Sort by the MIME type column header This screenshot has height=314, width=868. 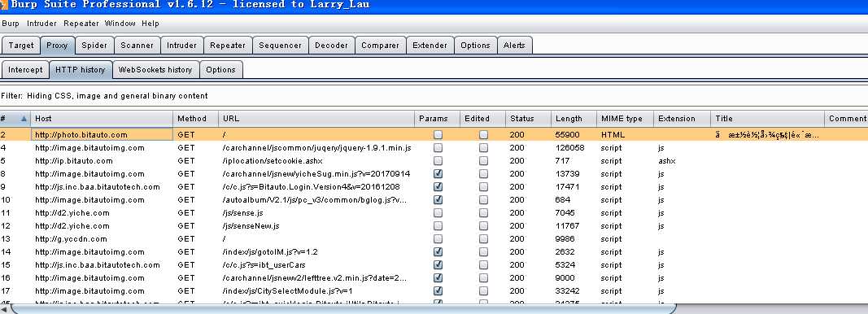pyautogui.click(x=625, y=119)
